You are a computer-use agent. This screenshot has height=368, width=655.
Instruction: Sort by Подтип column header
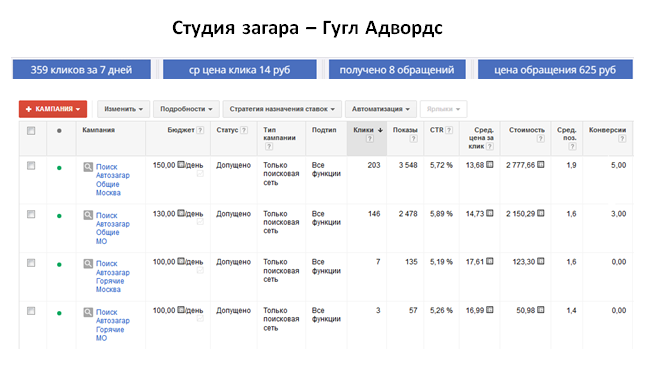pyautogui.click(x=324, y=130)
